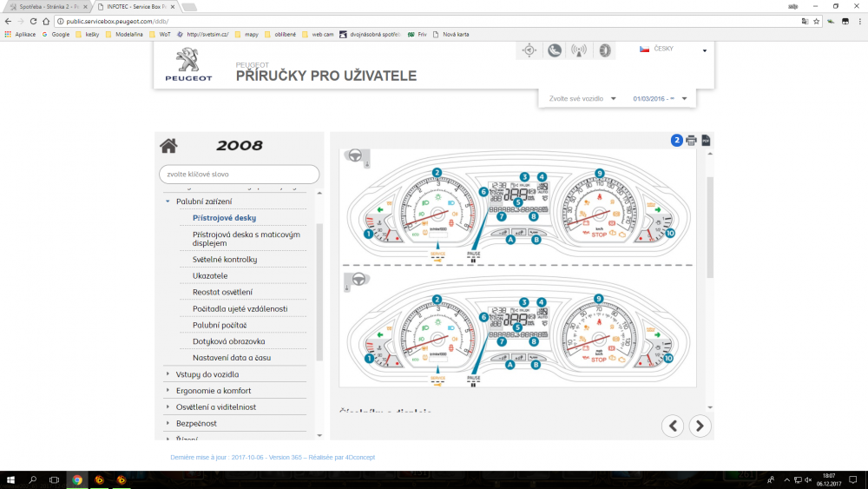Open 'Palubní počítač' in the sidebar
Image resolution: width=868 pixels, height=489 pixels.
coord(220,325)
